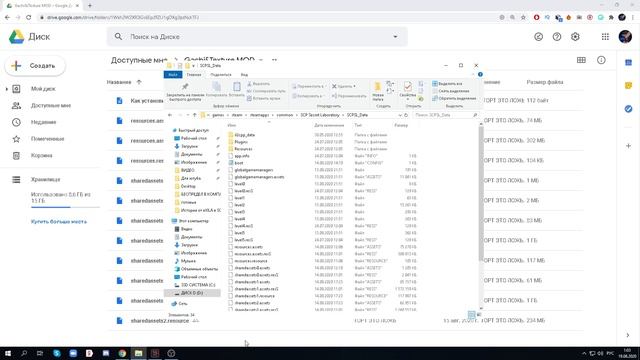Select ДИСК D (D:) in Explorer tree
640x360 pixels.
(192, 293)
